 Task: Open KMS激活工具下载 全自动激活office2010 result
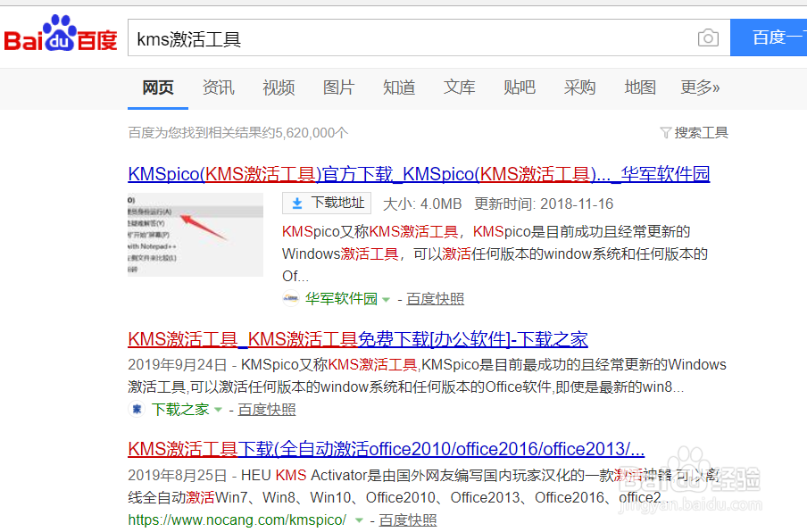click(x=386, y=449)
